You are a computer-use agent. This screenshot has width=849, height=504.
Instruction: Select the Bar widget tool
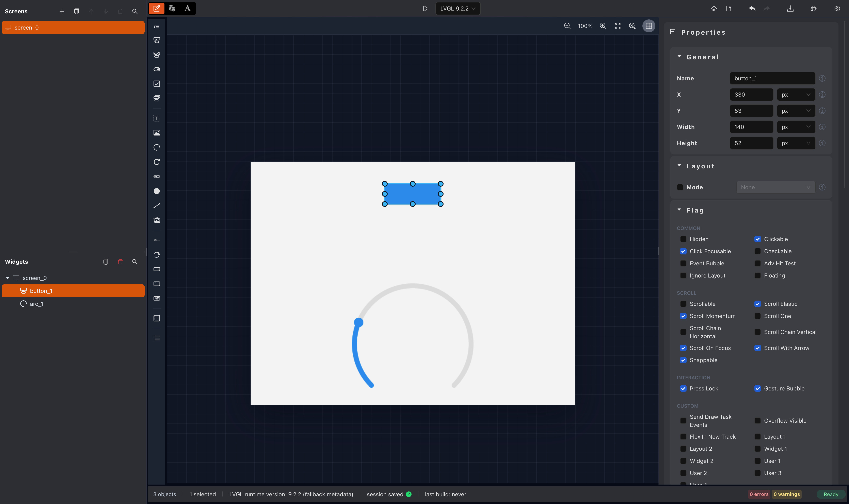pyautogui.click(x=157, y=177)
